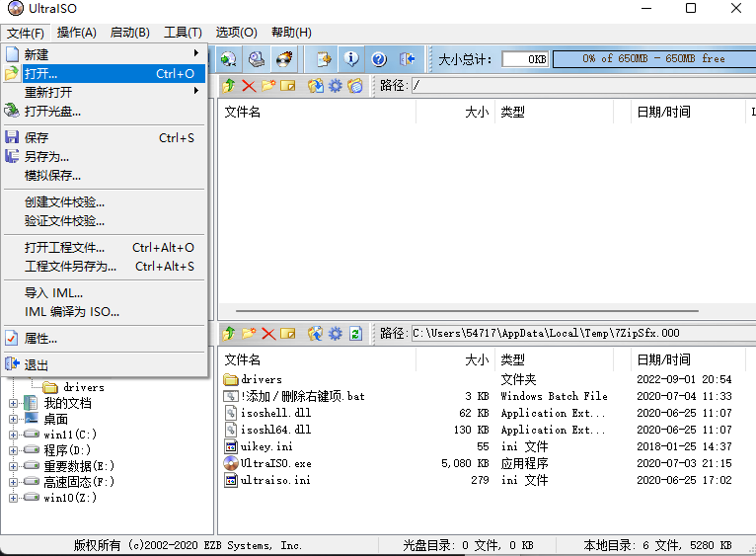Screen dimensions: 756x556
Task: Sort image files by 大小 column header
Action: [455, 112]
